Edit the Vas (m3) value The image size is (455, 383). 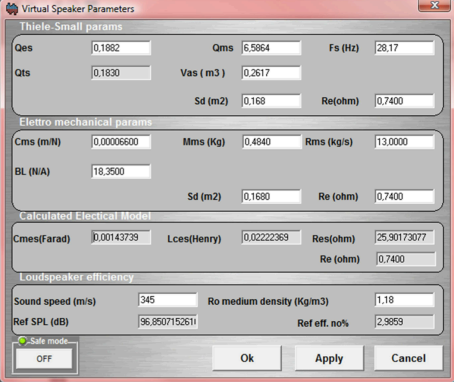pyautogui.click(x=271, y=73)
